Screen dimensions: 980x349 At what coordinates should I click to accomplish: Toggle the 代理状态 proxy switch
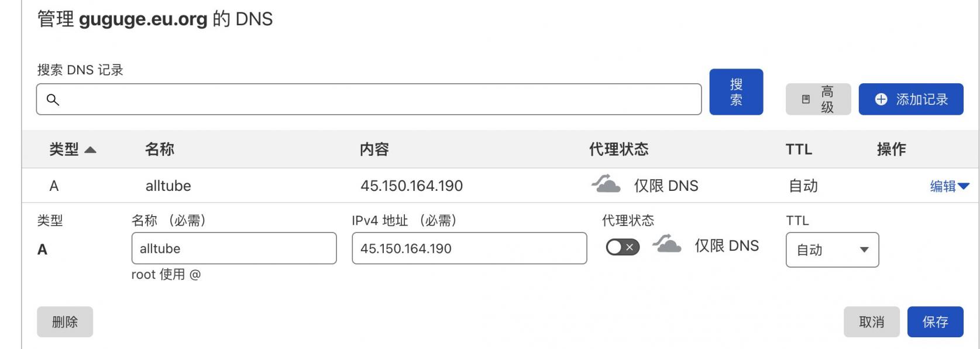(x=623, y=247)
